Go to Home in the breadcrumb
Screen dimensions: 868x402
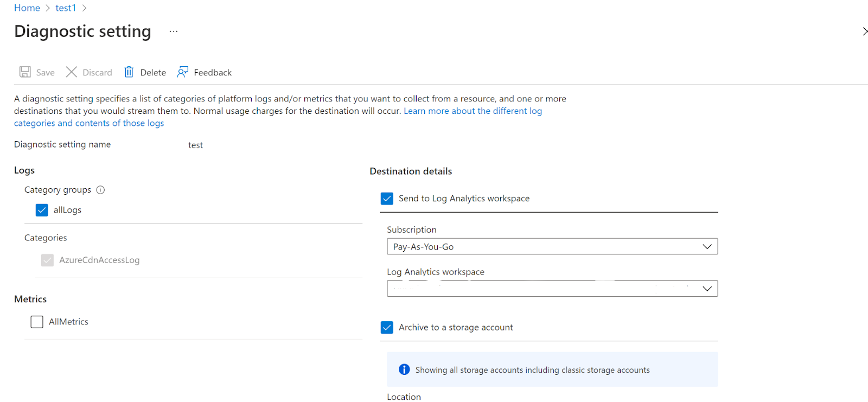click(x=27, y=8)
